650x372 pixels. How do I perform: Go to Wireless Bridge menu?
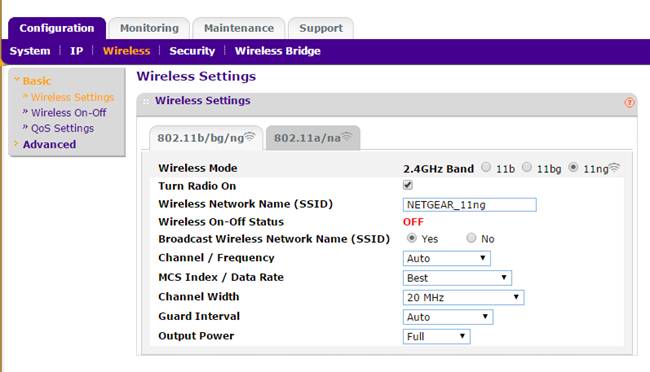tap(277, 51)
